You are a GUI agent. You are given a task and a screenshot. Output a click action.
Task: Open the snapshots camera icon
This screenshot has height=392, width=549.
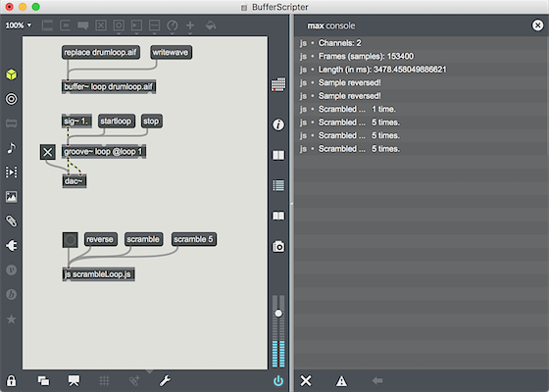[278, 246]
